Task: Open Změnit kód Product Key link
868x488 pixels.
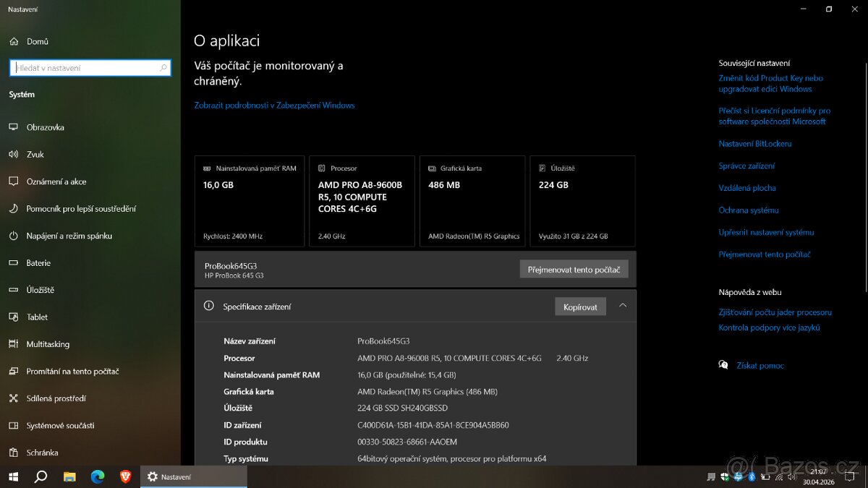Action: (771, 83)
